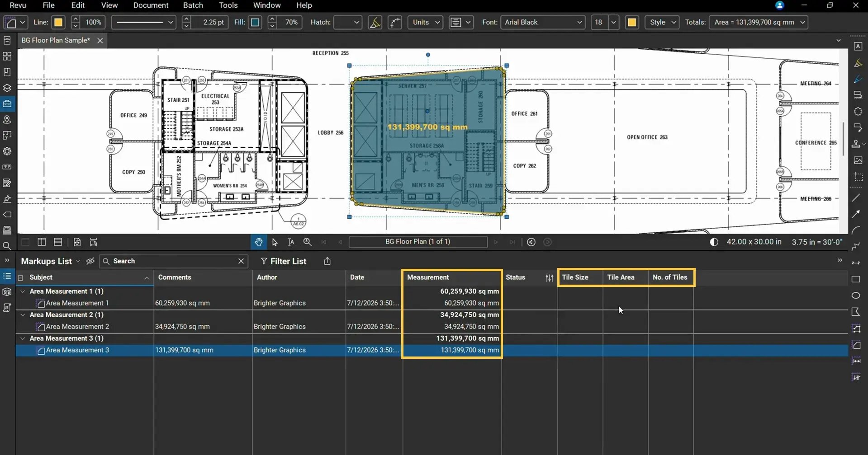Screen dimensions: 868x455
Task: Open the Spaces panel icon
Action: 7,136
